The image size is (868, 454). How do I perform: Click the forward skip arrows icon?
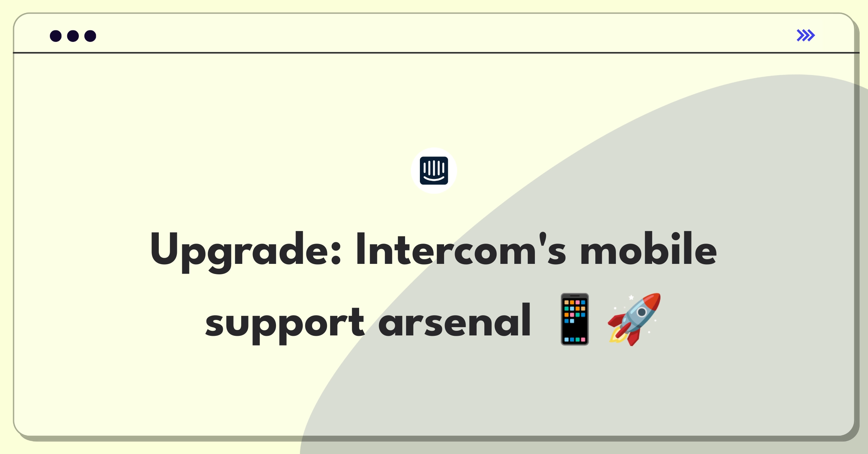tap(806, 35)
